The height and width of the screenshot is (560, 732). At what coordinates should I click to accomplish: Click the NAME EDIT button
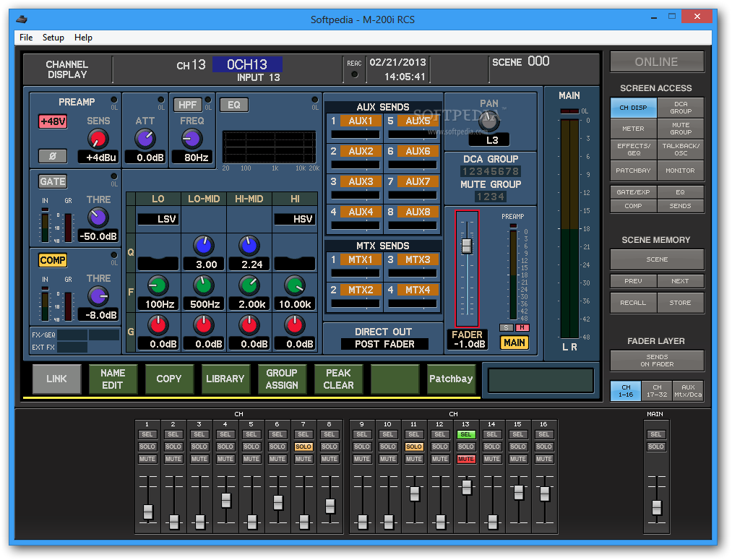pos(113,379)
